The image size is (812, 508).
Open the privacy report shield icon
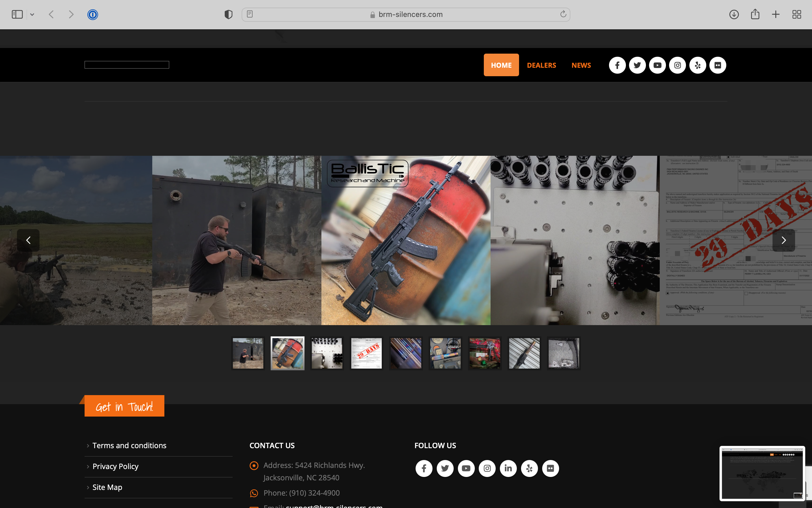coord(228,14)
